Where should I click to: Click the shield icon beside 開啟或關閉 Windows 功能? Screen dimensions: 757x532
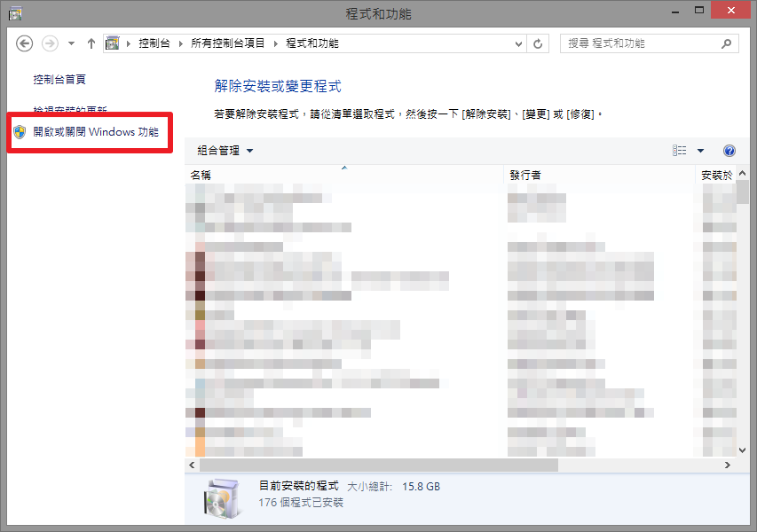[x=20, y=132]
